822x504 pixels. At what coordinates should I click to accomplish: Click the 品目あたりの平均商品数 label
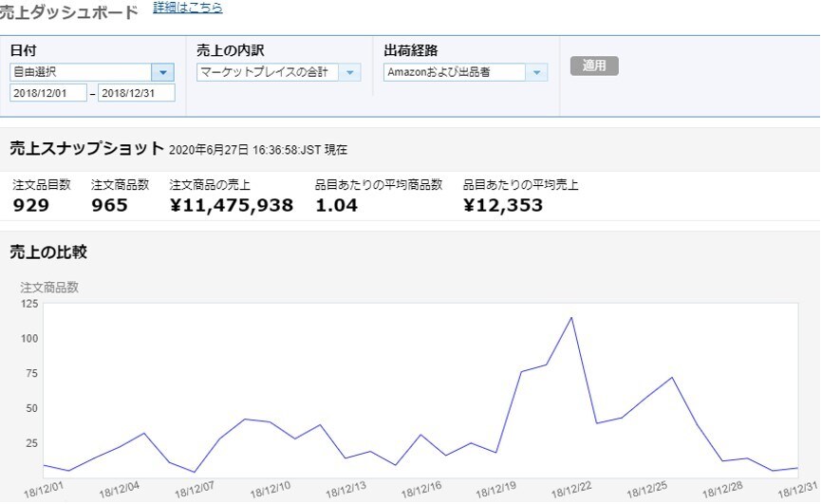coord(379,184)
